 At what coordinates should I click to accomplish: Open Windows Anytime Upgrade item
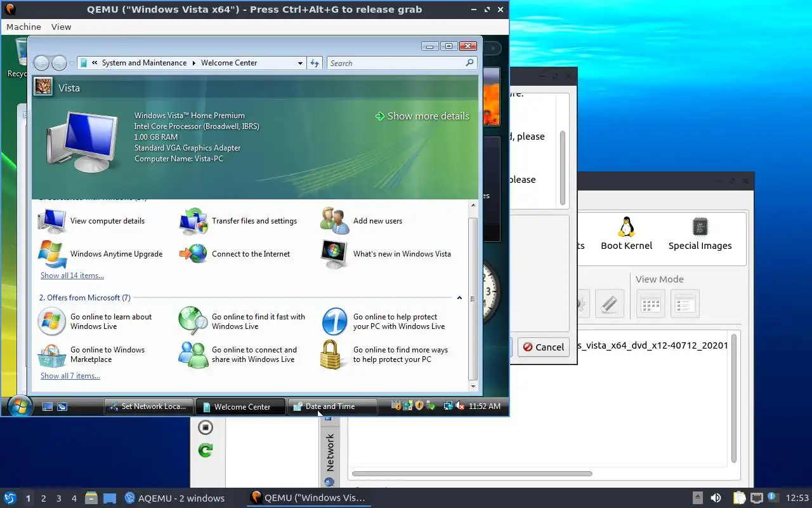101,254
